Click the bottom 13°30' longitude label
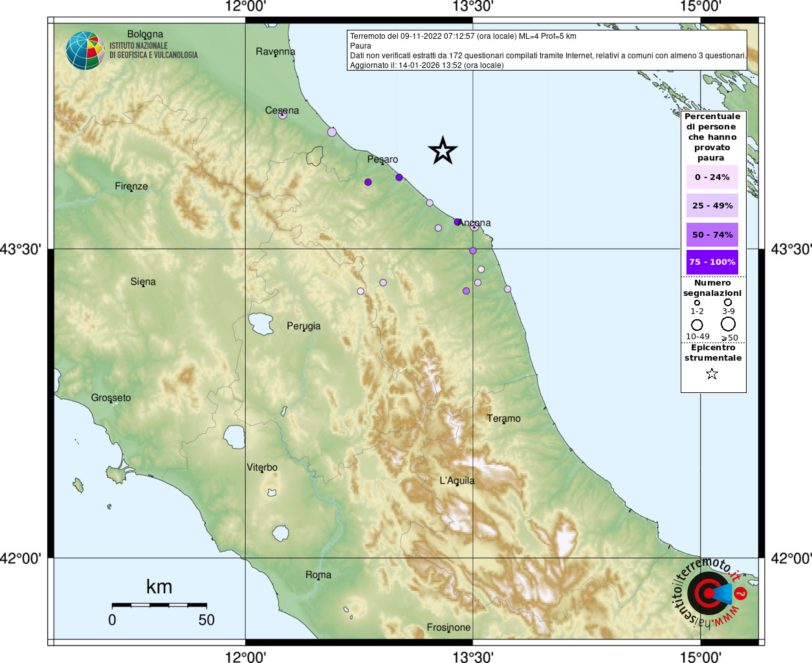812x663 pixels. 473,657
